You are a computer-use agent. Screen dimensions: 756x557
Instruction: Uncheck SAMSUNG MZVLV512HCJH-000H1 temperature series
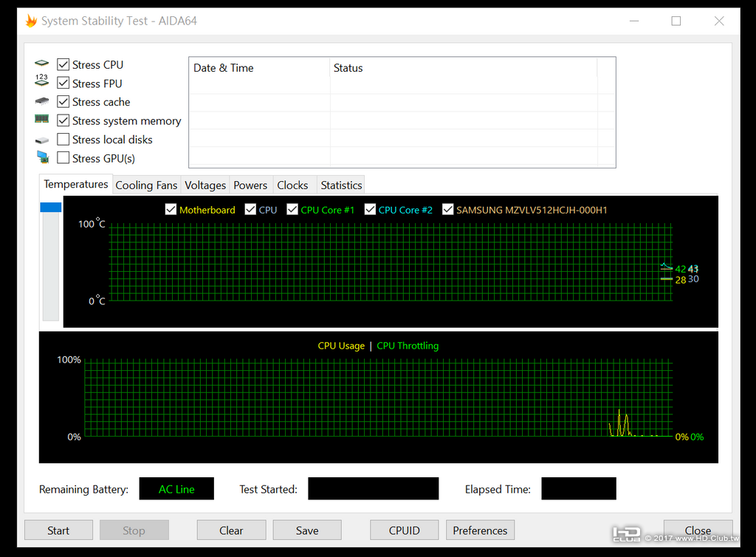point(448,209)
